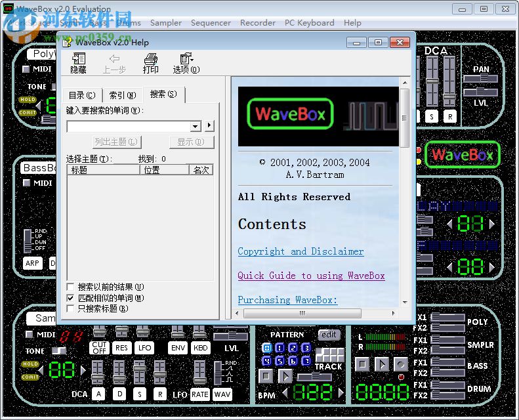Viewport: 519px width, 420px height.
Task: Click right arrow of lower 88 display
Action: click(x=492, y=266)
